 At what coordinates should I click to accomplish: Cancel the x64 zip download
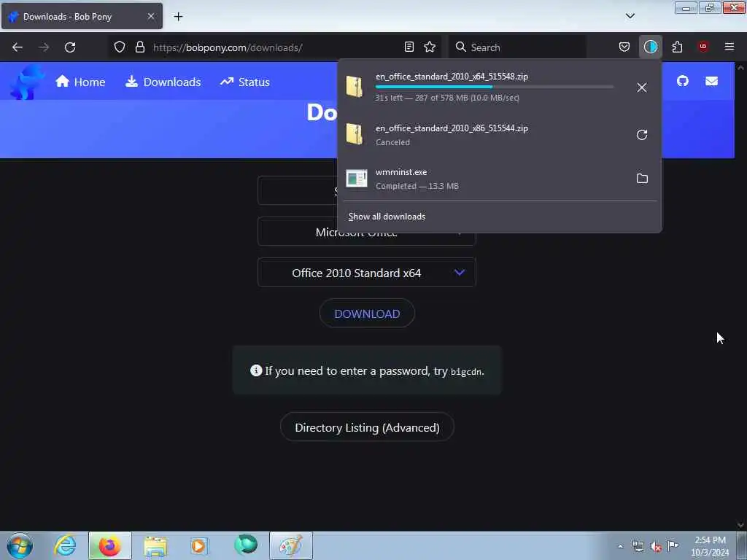642,87
